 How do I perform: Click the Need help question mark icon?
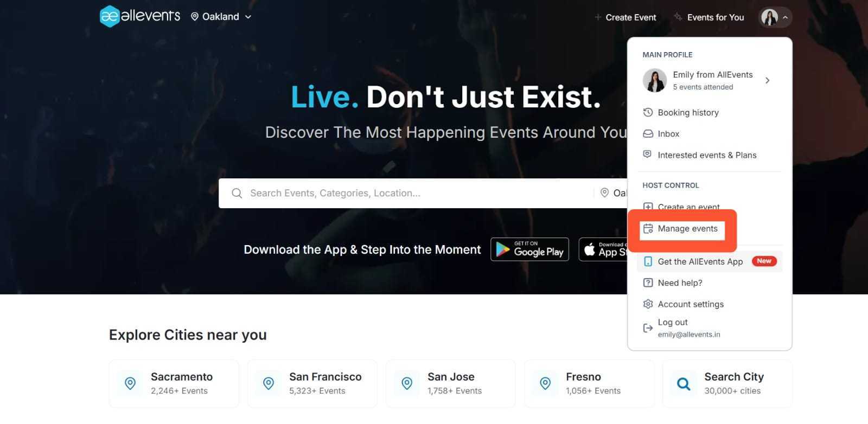648,282
